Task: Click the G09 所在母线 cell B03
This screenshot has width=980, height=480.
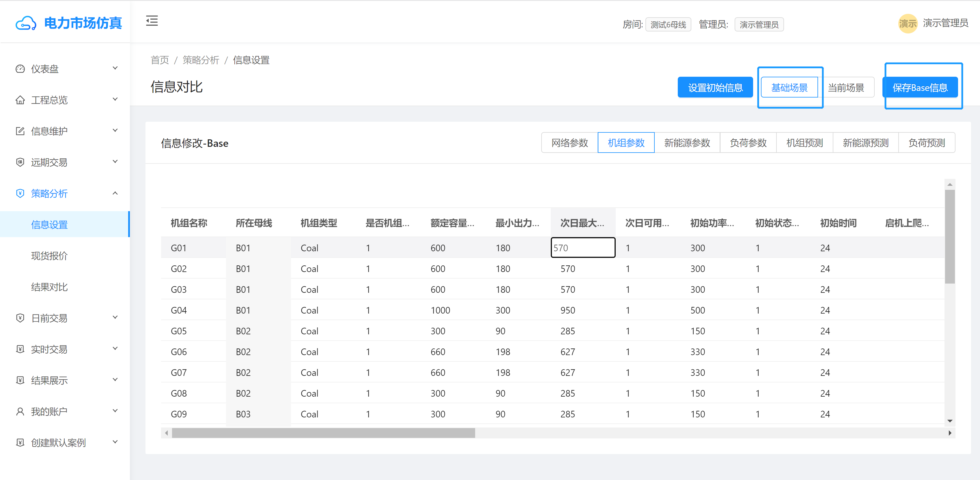Action: pos(259,414)
